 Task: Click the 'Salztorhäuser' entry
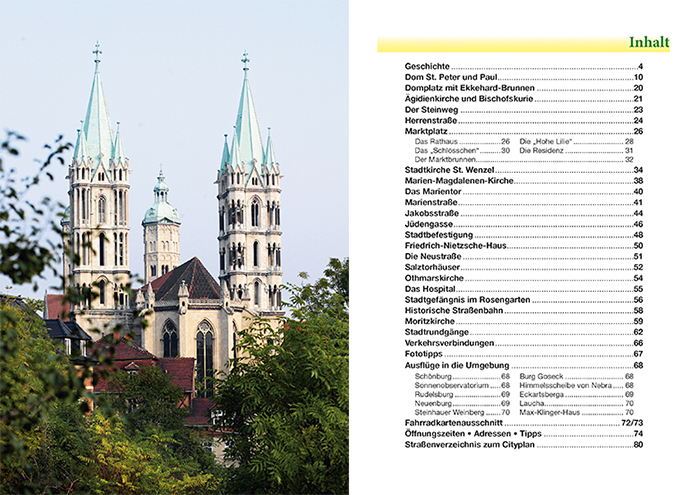[524, 267]
